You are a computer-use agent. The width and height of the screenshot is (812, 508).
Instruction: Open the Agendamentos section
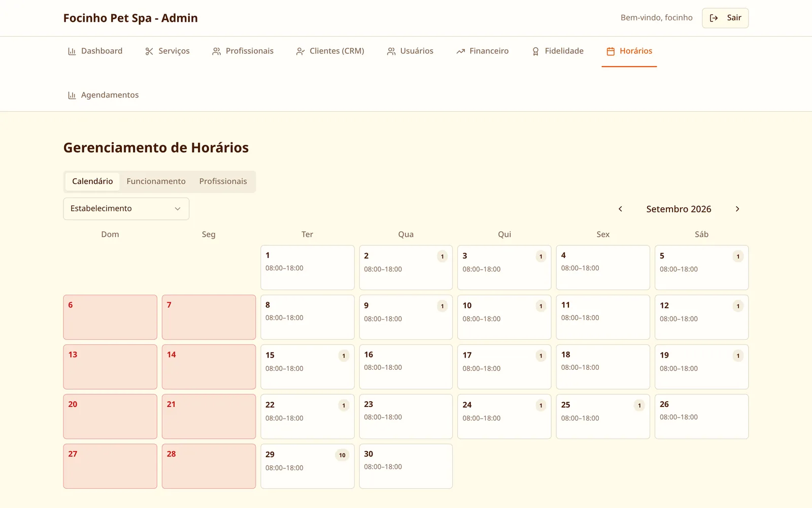(x=103, y=95)
